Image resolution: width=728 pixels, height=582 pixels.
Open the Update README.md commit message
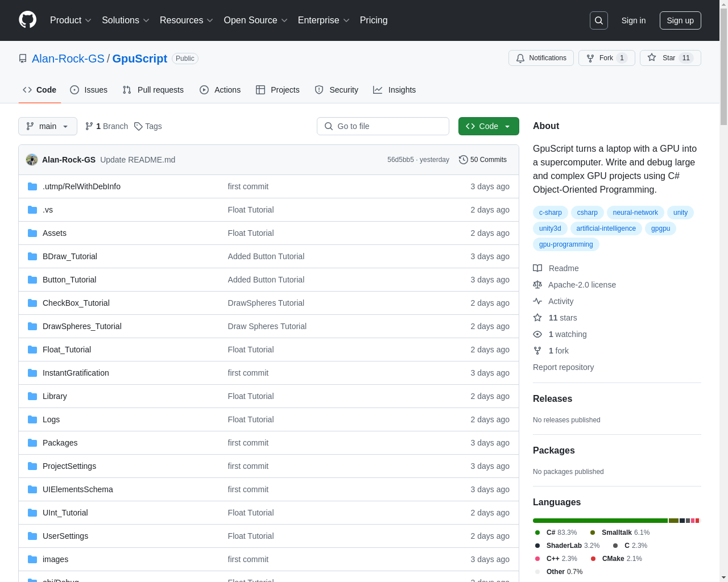click(138, 160)
